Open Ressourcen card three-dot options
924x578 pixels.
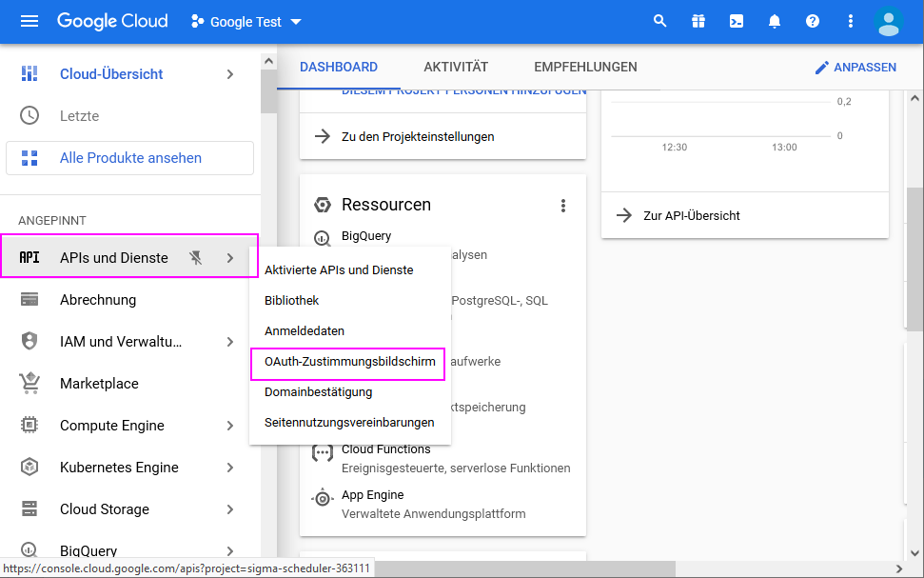click(563, 206)
